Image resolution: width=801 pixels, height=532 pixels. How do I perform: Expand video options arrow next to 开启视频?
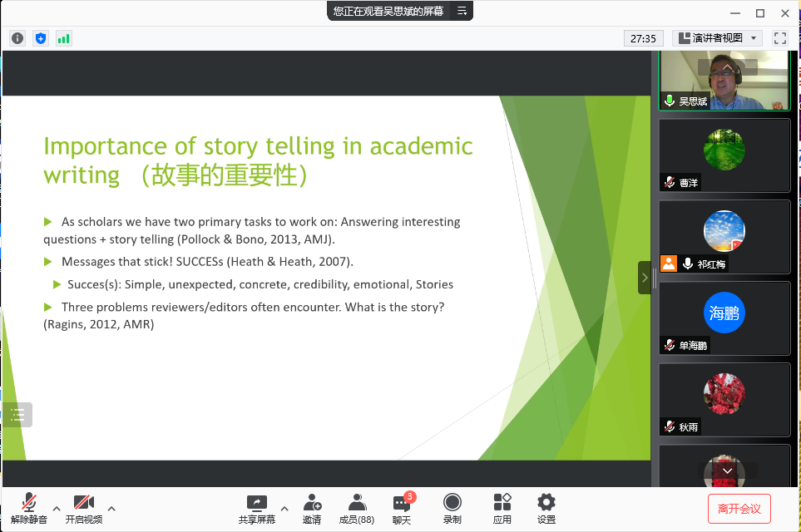pyautogui.click(x=111, y=509)
